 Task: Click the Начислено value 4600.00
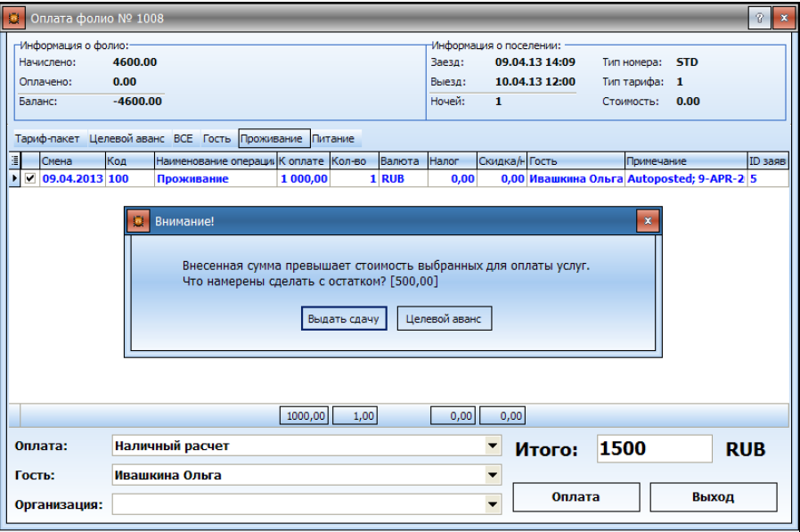135,62
